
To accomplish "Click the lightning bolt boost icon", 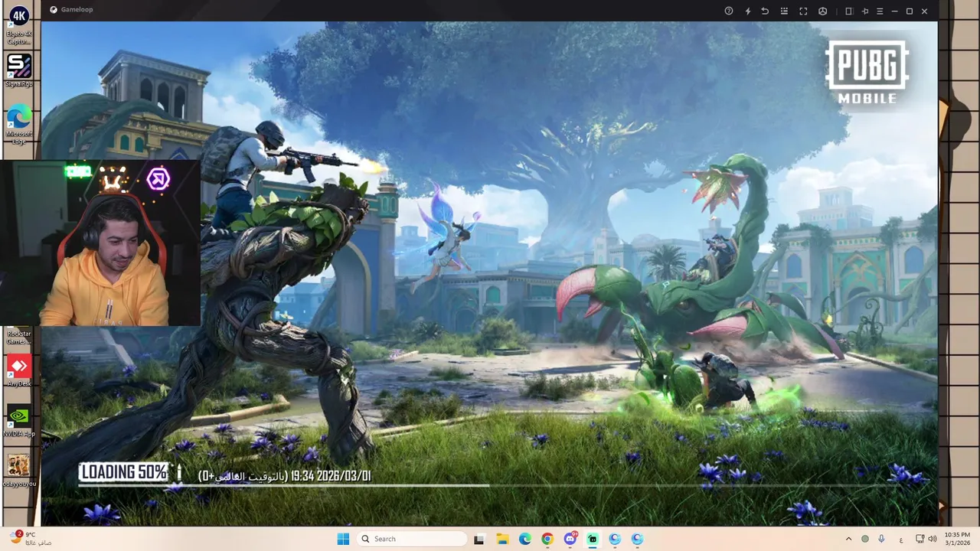I will point(748,11).
